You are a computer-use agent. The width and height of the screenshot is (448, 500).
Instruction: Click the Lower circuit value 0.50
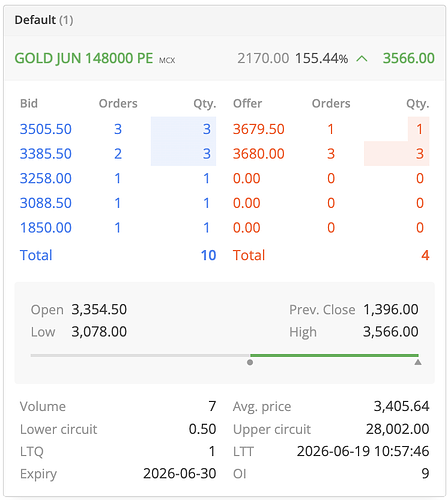202,429
